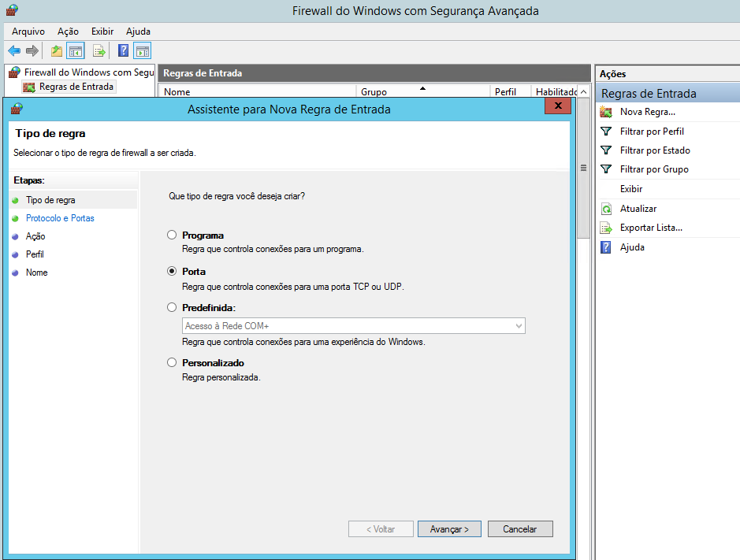Viewport: 740px width, 560px height.
Task: Click the Nova Regra icon in Ações
Action: pyautogui.click(x=606, y=112)
